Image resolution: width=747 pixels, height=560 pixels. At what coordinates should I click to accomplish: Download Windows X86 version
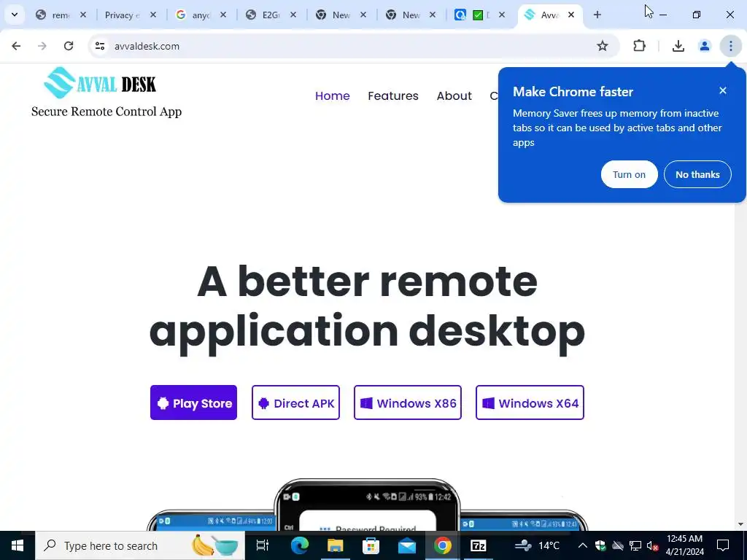pyautogui.click(x=408, y=402)
